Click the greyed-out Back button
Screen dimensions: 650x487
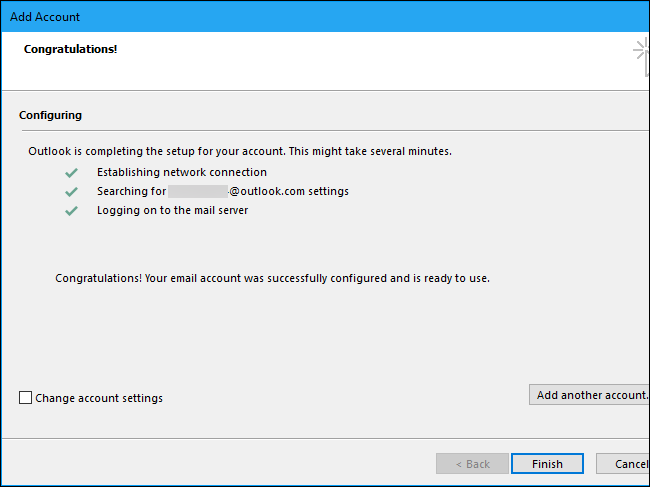(x=473, y=464)
